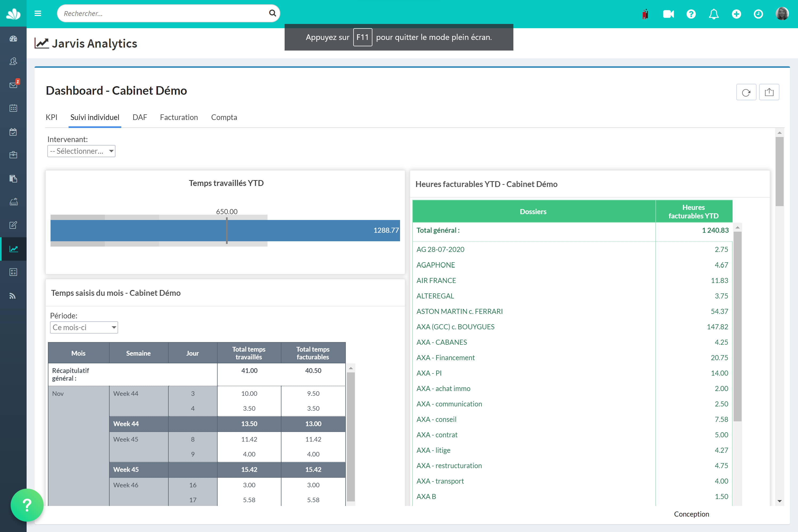Click the AGAPHONE row

coord(572,265)
